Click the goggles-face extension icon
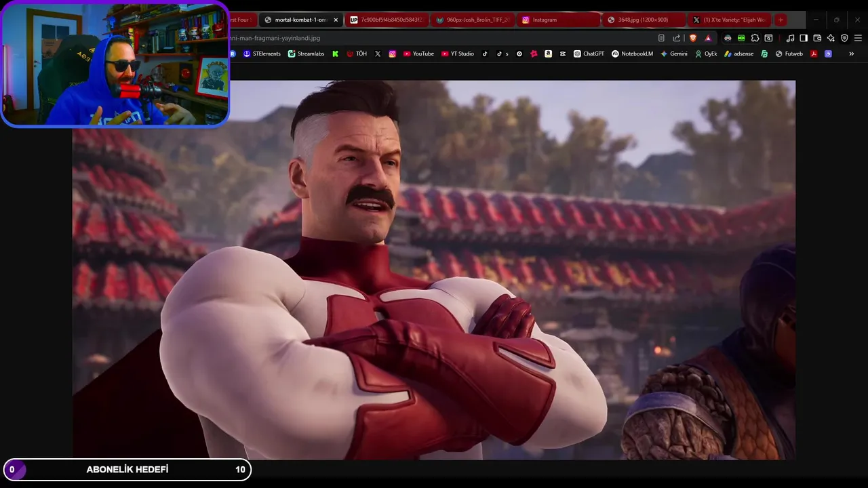868x488 pixels. tap(728, 38)
